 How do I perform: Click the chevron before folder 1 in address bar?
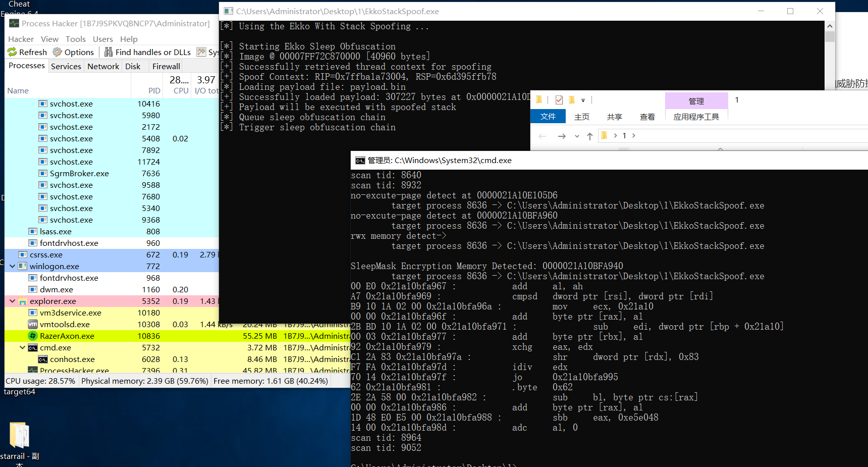pos(616,135)
